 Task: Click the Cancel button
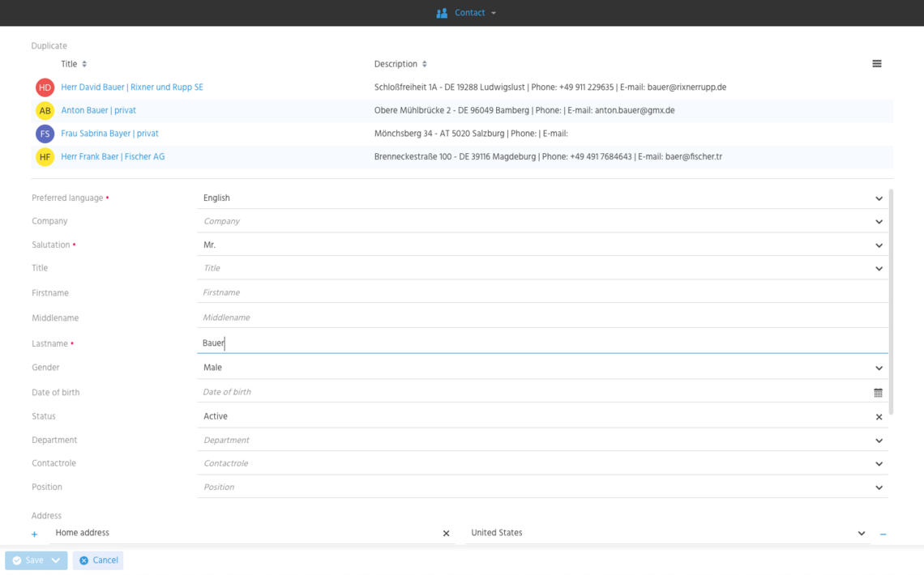[98, 560]
